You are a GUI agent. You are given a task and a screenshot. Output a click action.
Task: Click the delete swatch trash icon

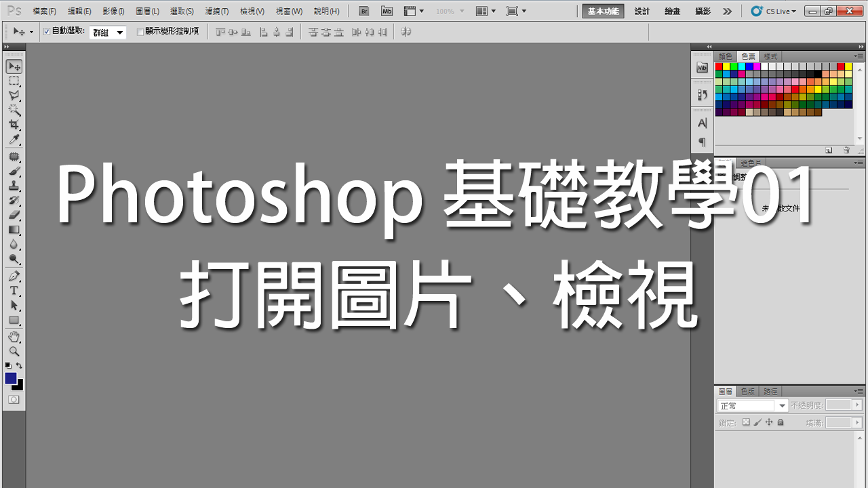tap(846, 150)
